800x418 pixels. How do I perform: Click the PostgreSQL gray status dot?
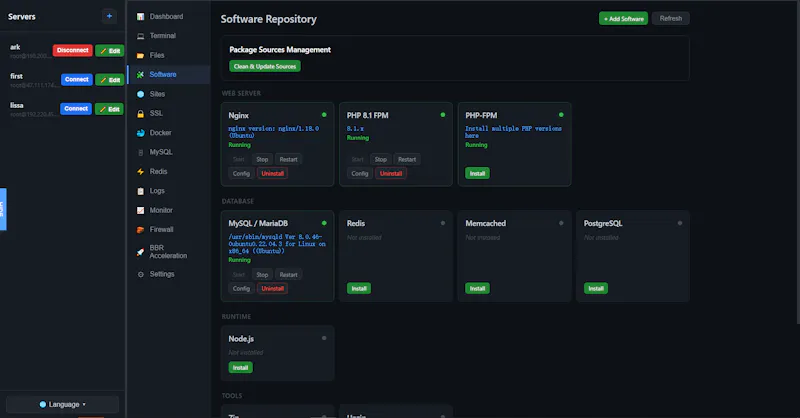(x=680, y=223)
